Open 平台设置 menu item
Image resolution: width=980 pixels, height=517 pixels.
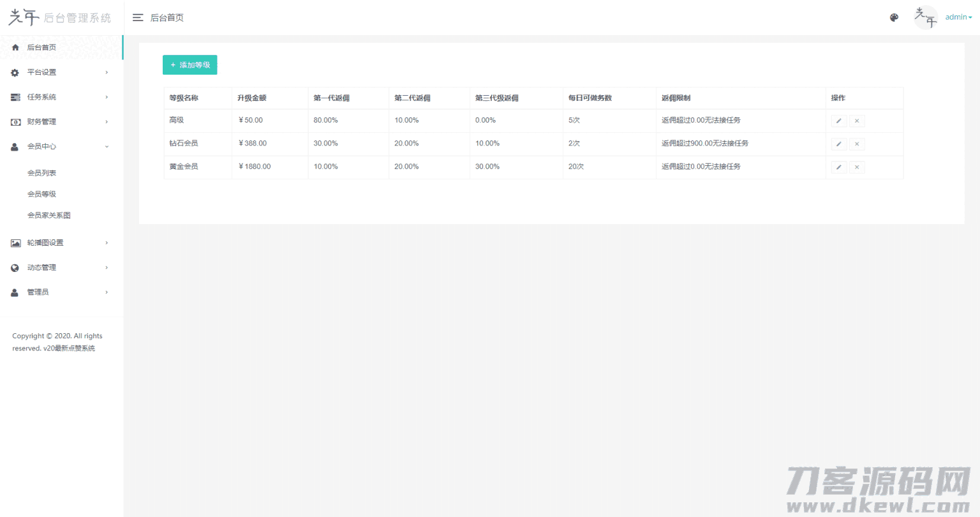61,73
